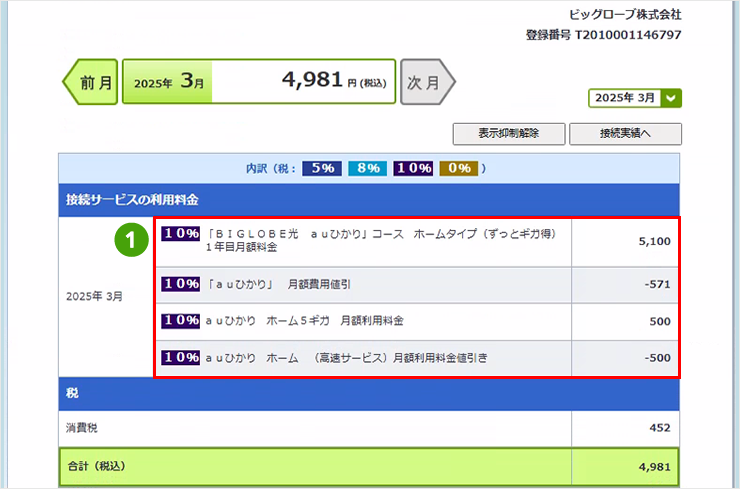
Task: Select the 高速サービス 月額利用料金値引き row text
Action: click(x=346, y=358)
